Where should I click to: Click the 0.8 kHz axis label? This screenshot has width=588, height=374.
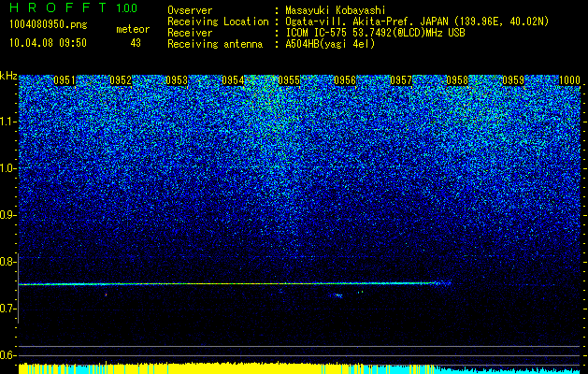click(8, 262)
